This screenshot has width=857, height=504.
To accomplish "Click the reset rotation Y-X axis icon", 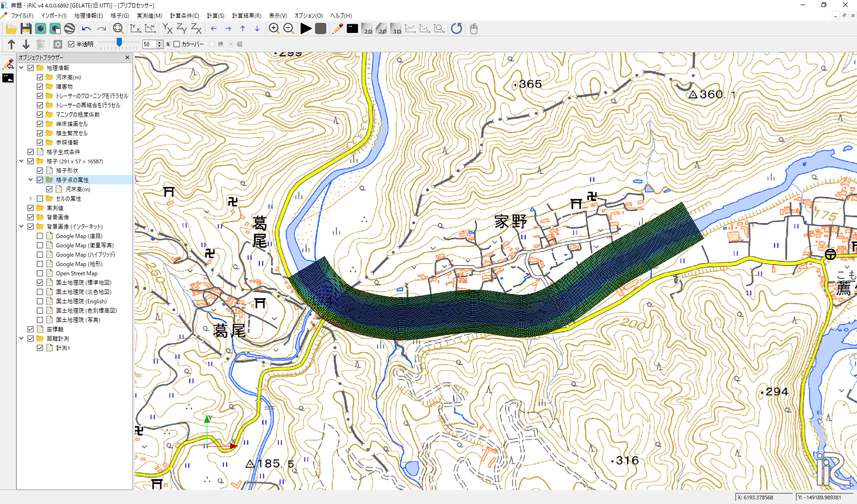I will 135,29.
